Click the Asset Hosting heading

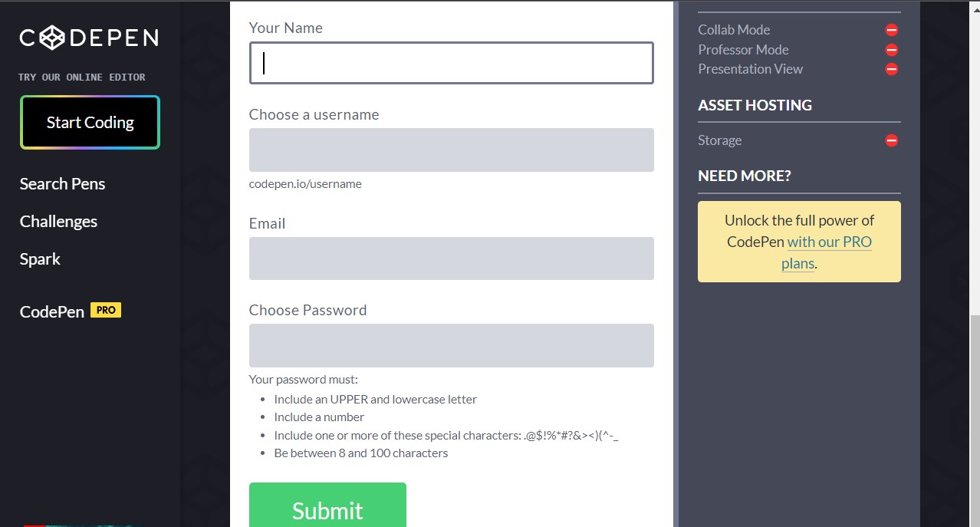(755, 105)
